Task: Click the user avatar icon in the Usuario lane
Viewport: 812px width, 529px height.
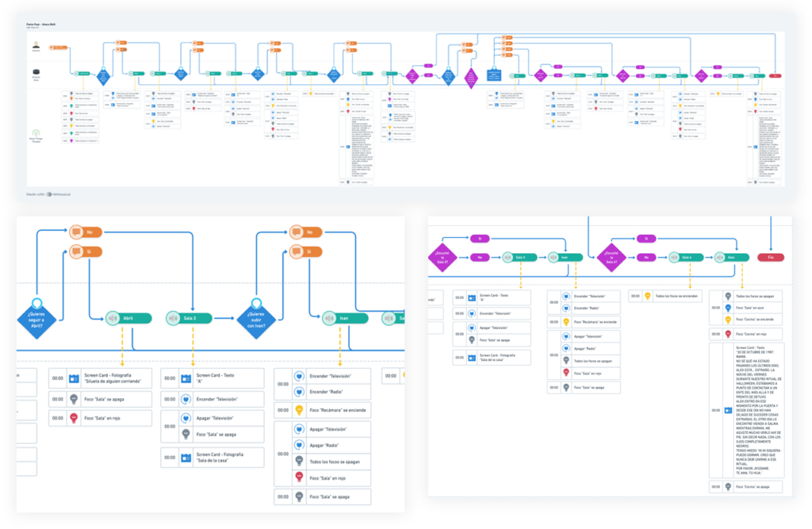Action: (x=36, y=47)
